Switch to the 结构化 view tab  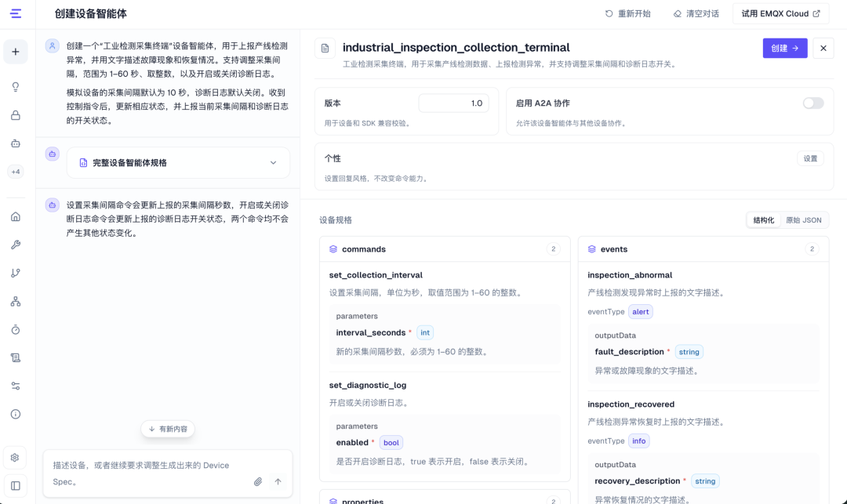(x=764, y=220)
